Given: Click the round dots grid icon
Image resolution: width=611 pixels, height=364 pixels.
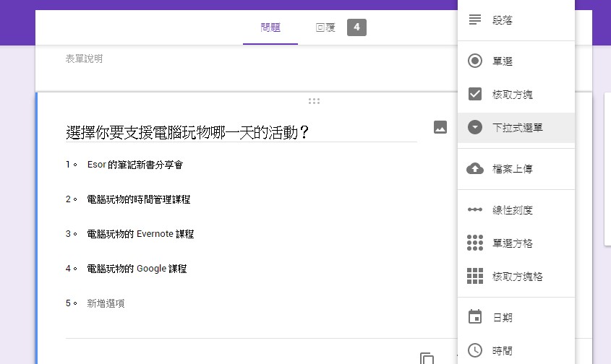Looking at the screenshot, I should [474, 243].
